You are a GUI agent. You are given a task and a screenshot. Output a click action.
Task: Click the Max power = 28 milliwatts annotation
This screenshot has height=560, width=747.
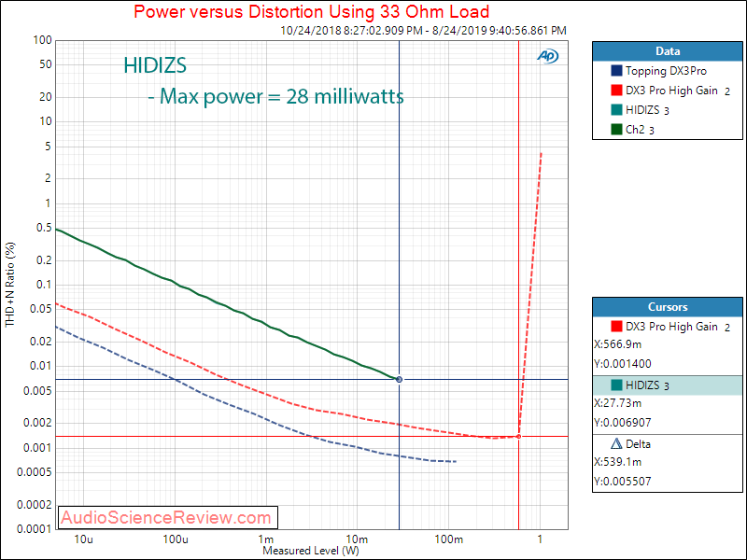tap(275, 97)
